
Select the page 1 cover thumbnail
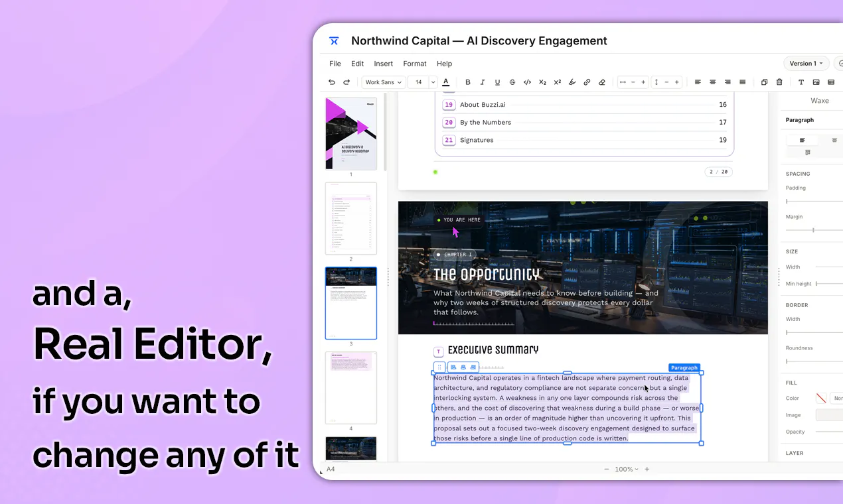click(351, 133)
